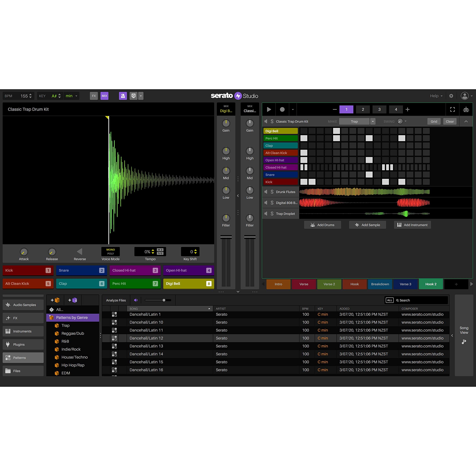Viewport: 476px width, 476px height.
Task: Switch to the Breakdown scene
Action: click(x=380, y=284)
